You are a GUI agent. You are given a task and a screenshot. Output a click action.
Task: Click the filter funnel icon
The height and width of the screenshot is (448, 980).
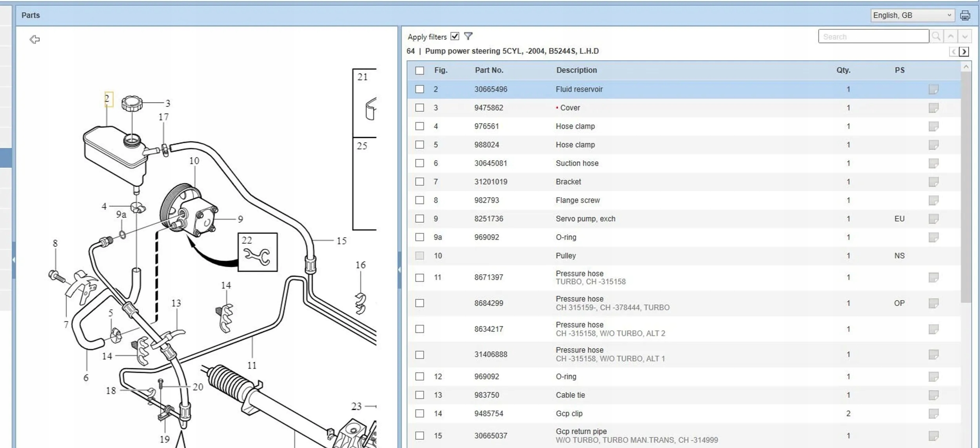(468, 36)
